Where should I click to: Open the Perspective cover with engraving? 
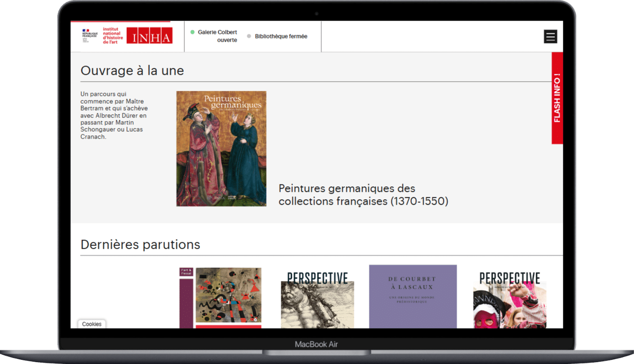point(317,300)
